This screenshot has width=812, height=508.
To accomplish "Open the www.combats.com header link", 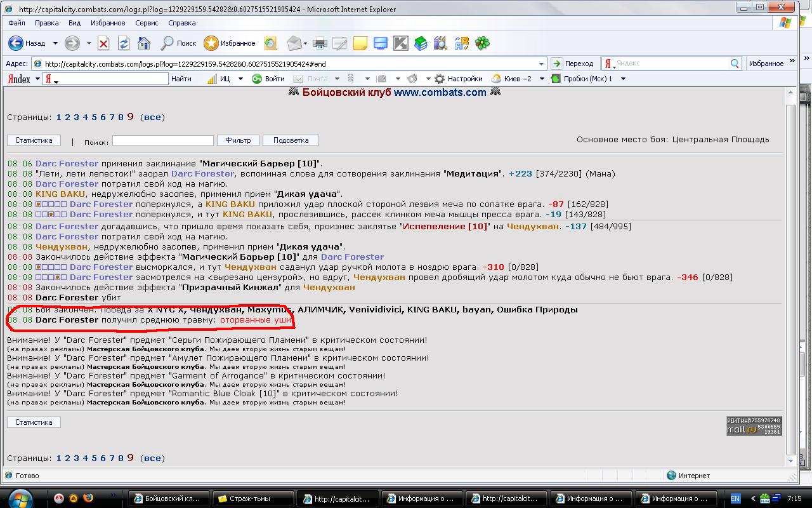I will pos(440,92).
